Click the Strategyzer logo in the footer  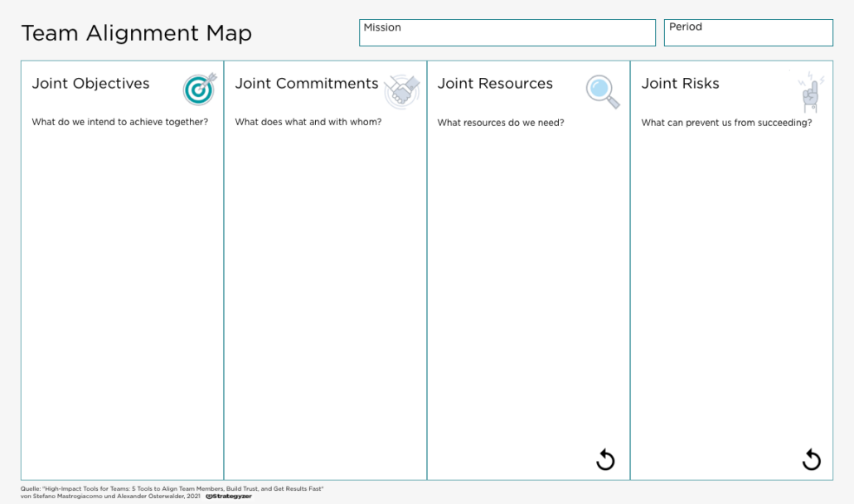click(229, 497)
